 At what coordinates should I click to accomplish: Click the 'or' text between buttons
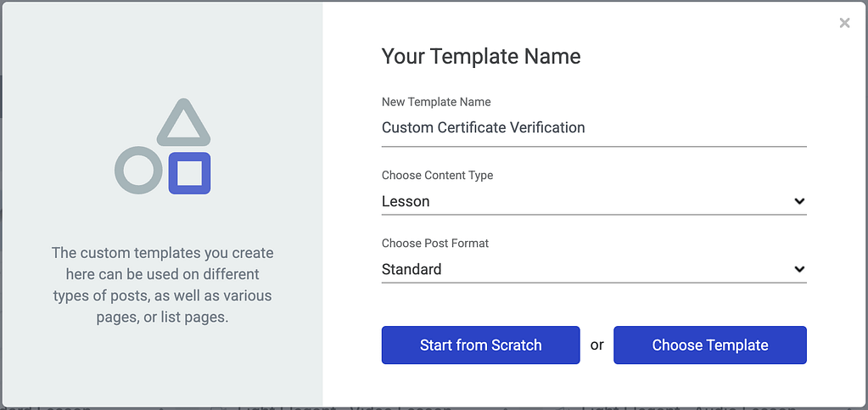click(596, 345)
